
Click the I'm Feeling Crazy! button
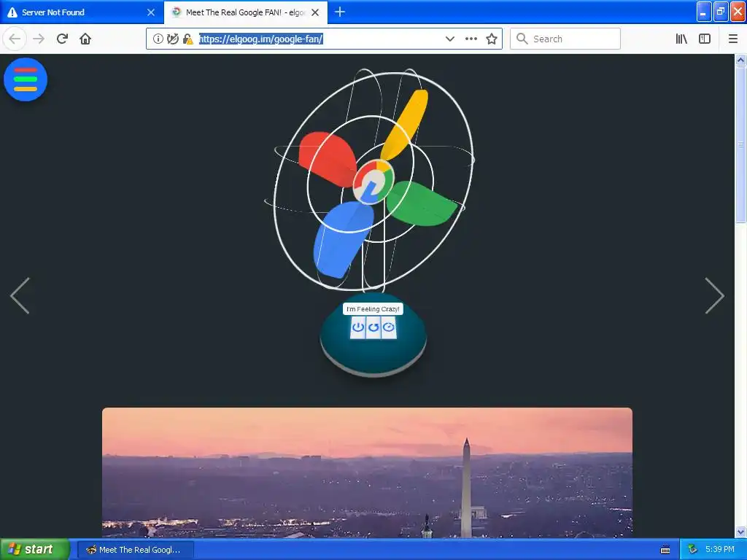click(373, 309)
